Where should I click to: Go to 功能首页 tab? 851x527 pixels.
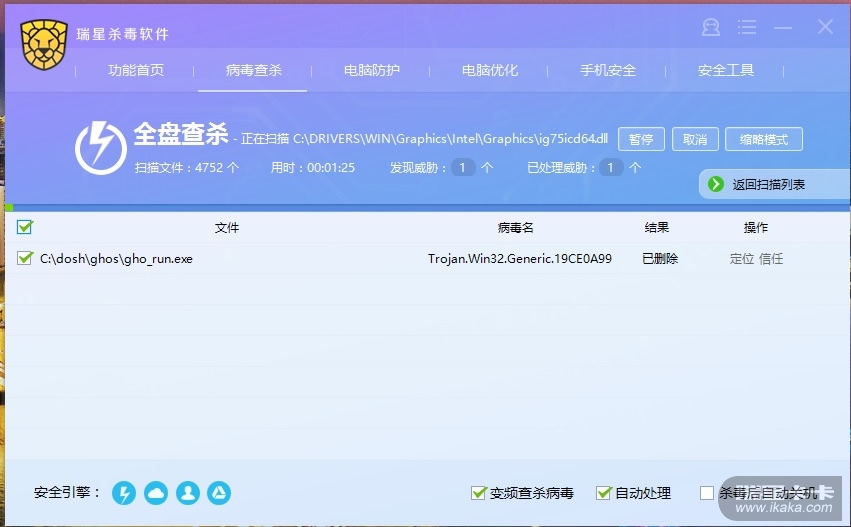pos(136,70)
